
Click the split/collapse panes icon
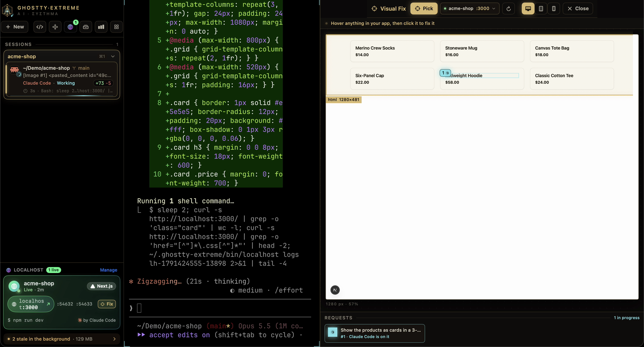[x=55, y=27]
